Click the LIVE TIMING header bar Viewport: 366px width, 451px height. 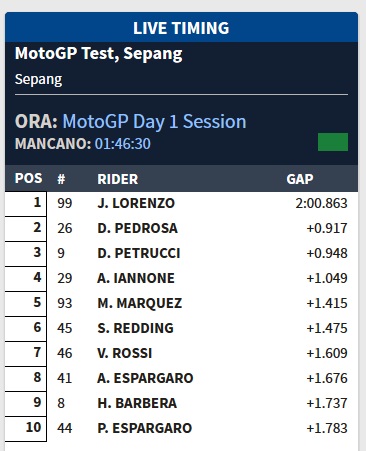click(x=182, y=28)
